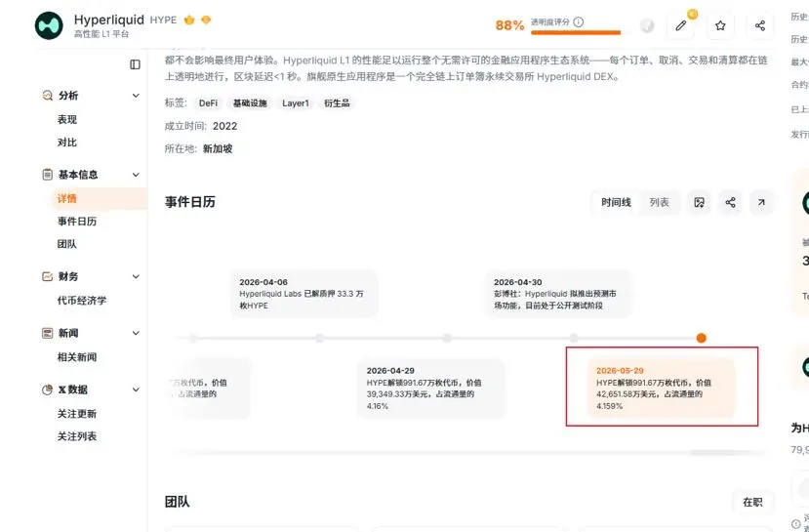Viewport: 809px width, 532px height.
Task: Click the timeline dot below the 2026-04-06 card
Action: point(320,338)
